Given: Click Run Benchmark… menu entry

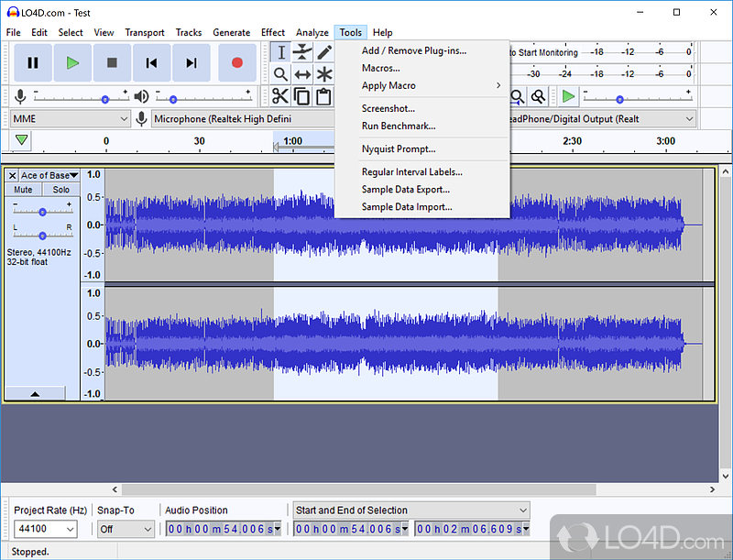Looking at the screenshot, I should pyautogui.click(x=422, y=126).
